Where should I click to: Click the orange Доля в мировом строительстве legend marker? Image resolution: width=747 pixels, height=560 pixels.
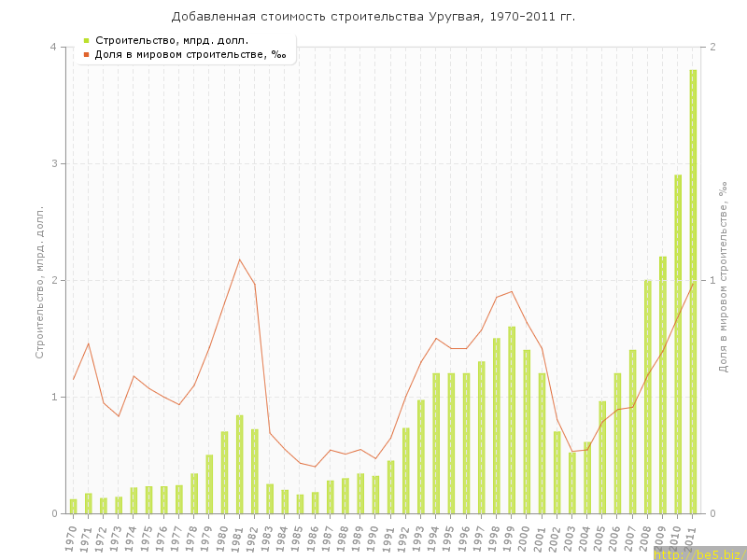86,55
